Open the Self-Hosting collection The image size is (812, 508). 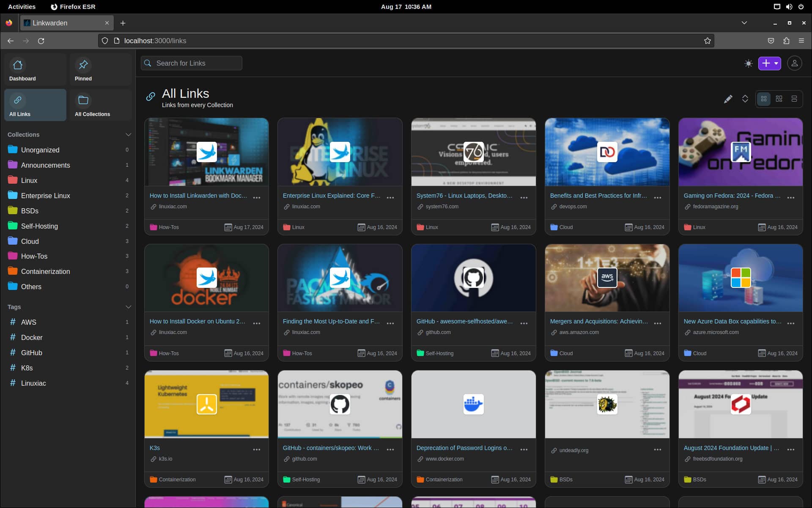pyautogui.click(x=39, y=226)
